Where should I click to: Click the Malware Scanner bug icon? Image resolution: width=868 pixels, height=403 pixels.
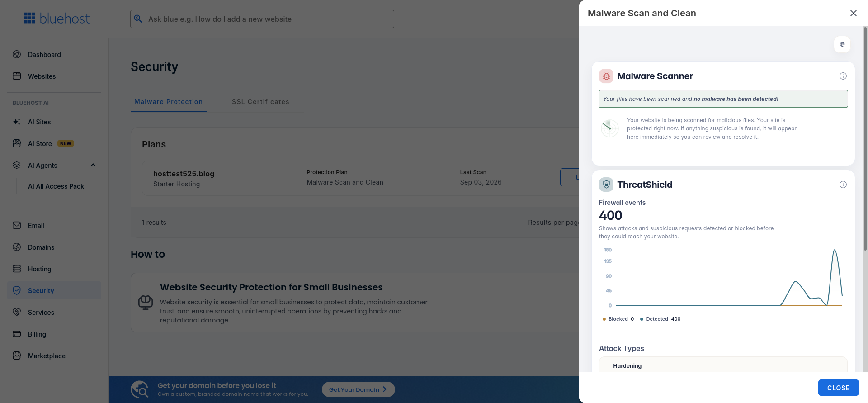(606, 76)
